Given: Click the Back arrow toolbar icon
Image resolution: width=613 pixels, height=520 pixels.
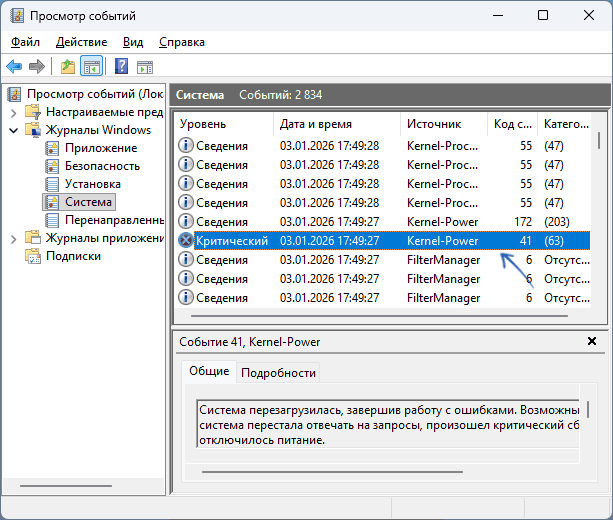Looking at the screenshot, I should click(x=14, y=67).
